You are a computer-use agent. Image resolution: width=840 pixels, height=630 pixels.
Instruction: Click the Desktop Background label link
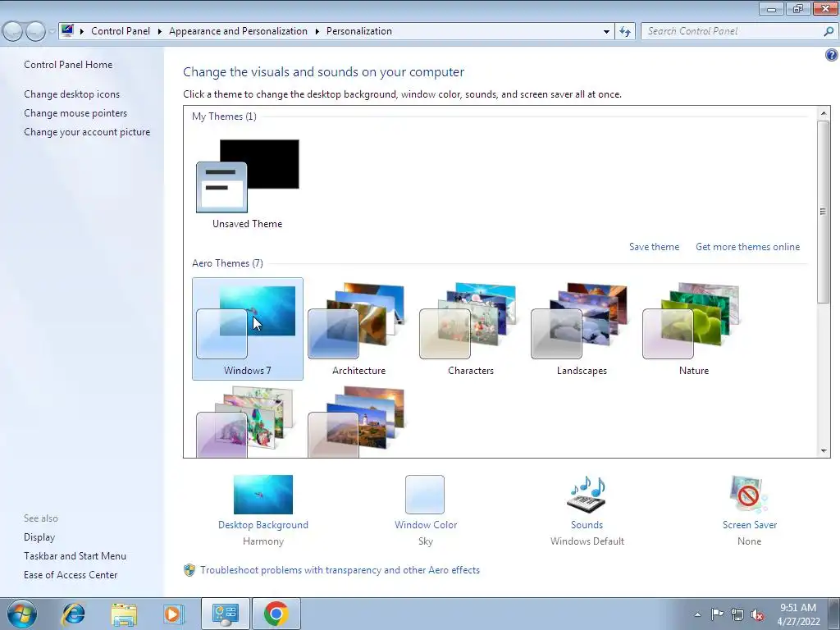(x=263, y=525)
